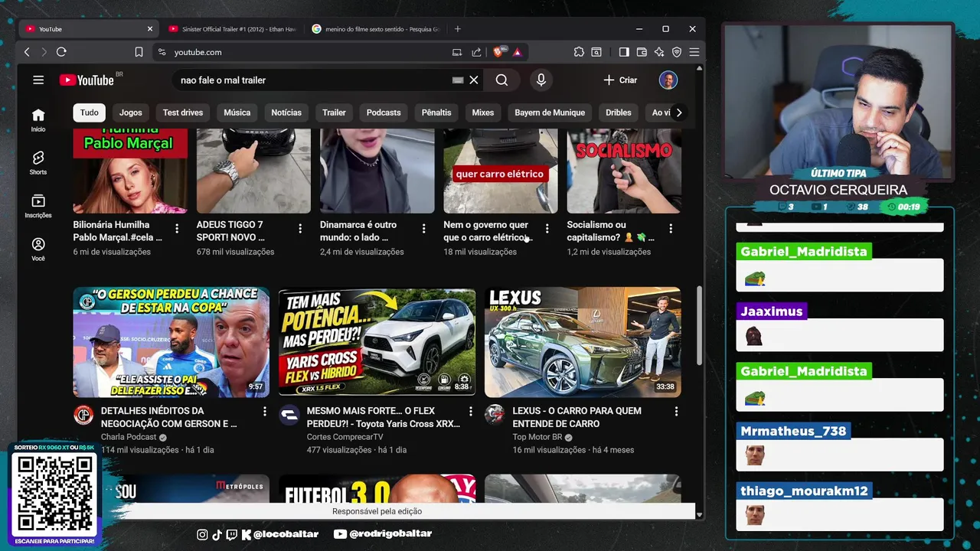Screen dimensions: 980x551
Task: Clear the search box with the X
Action: tap(474, 80)
